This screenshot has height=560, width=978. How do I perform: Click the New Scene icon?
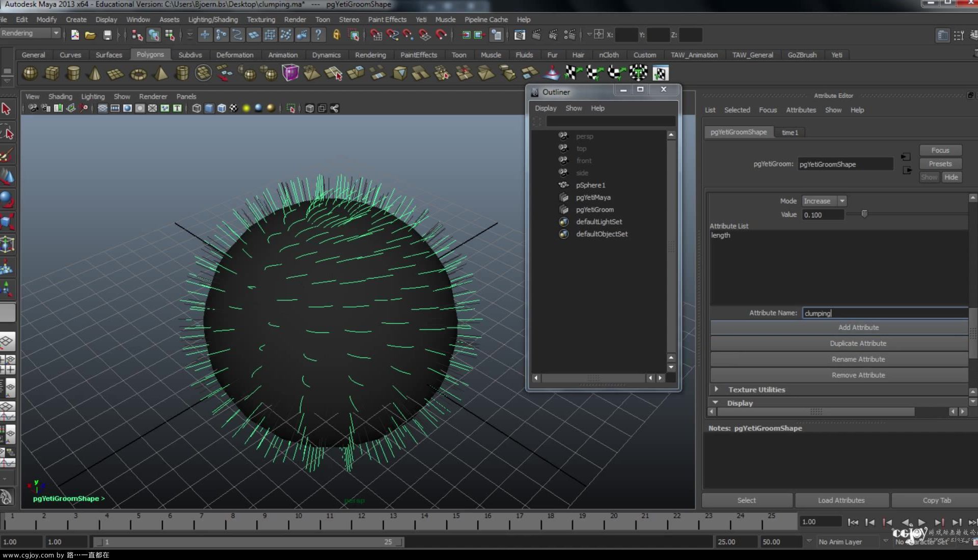pos(75,35)
